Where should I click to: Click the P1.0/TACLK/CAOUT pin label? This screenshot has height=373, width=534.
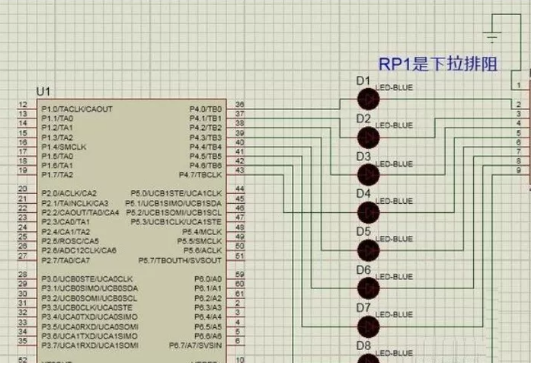point(77,109)
